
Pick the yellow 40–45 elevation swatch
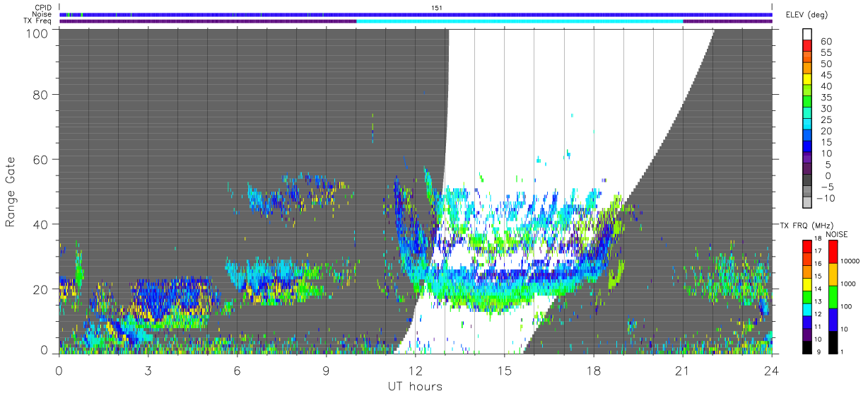click(807, 81)
